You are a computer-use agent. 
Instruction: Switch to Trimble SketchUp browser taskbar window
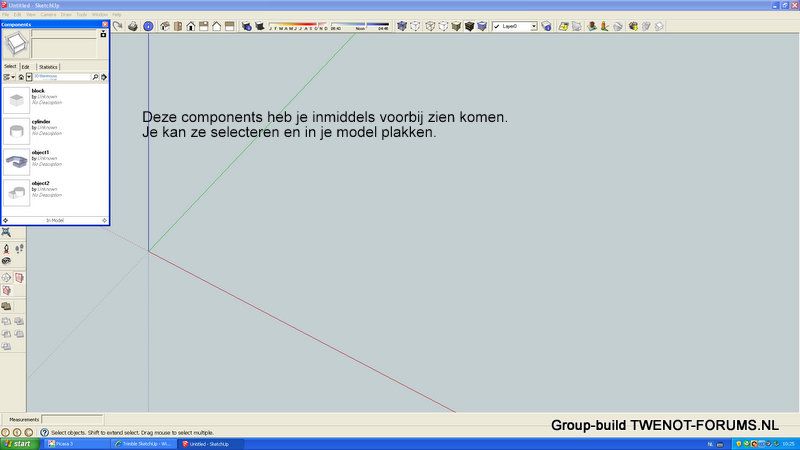[144, 444]
